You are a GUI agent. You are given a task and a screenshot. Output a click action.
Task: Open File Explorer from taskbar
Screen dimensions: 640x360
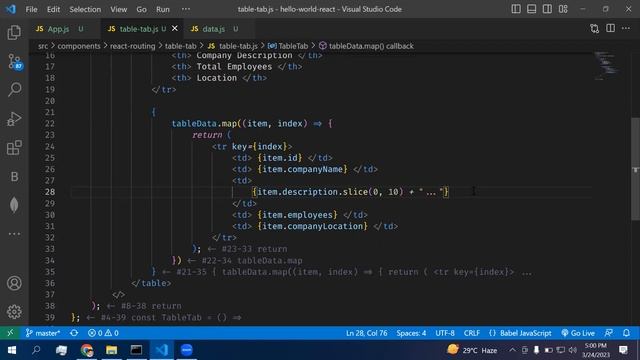(111, 350)
